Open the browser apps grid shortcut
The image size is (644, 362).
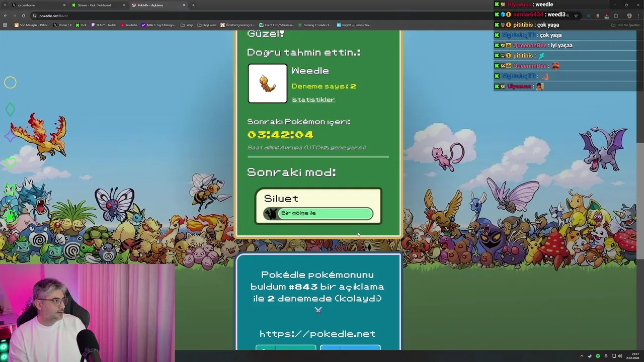pyautogui.click(x=6, y=25)
